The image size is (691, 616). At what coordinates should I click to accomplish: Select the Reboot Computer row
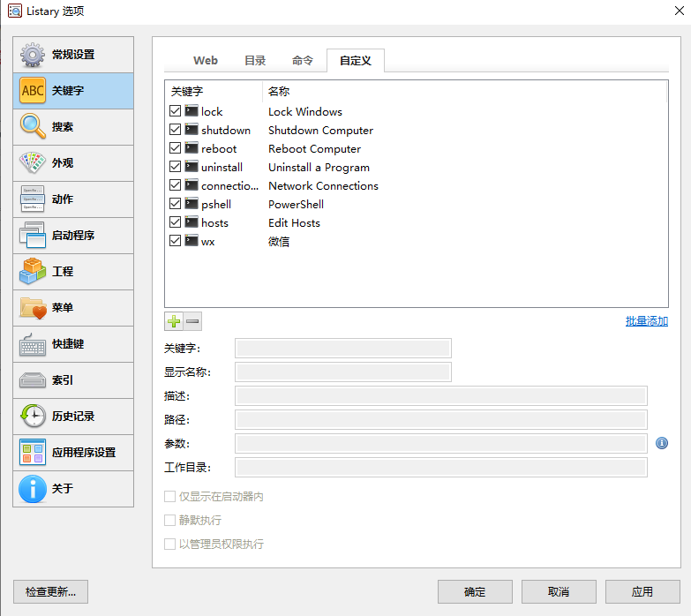(314, 148)
